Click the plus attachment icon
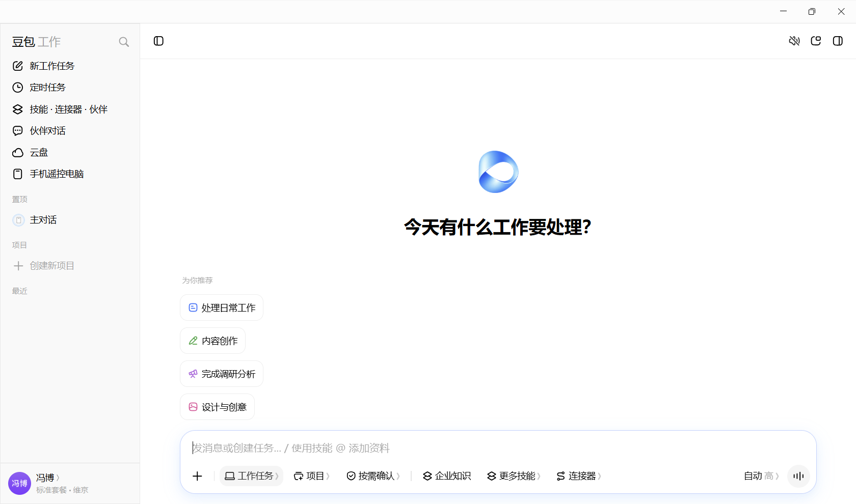The width and height of the screenshot is (856, 504). (197, 476)
